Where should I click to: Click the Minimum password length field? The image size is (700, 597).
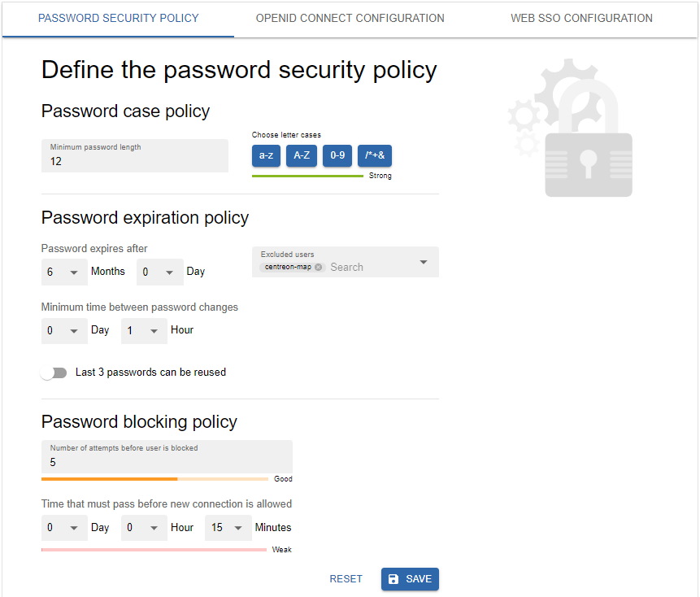click(135, 156)
